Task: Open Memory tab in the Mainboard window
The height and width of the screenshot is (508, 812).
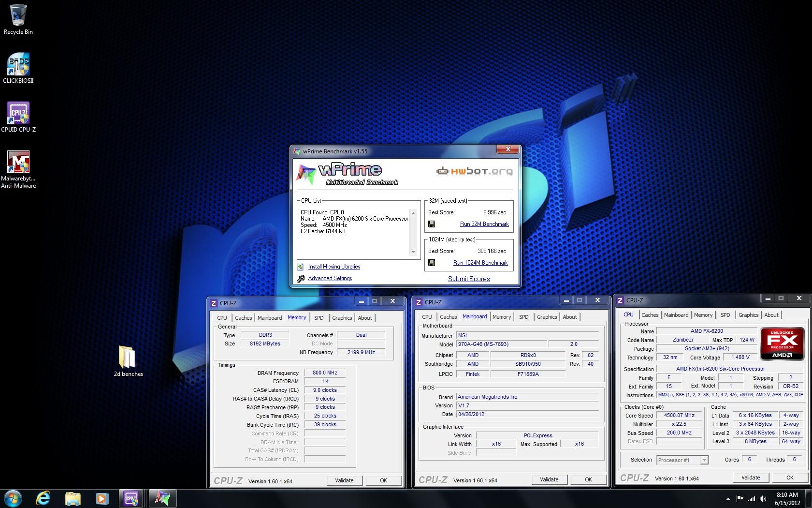Action: coord(502,317)
